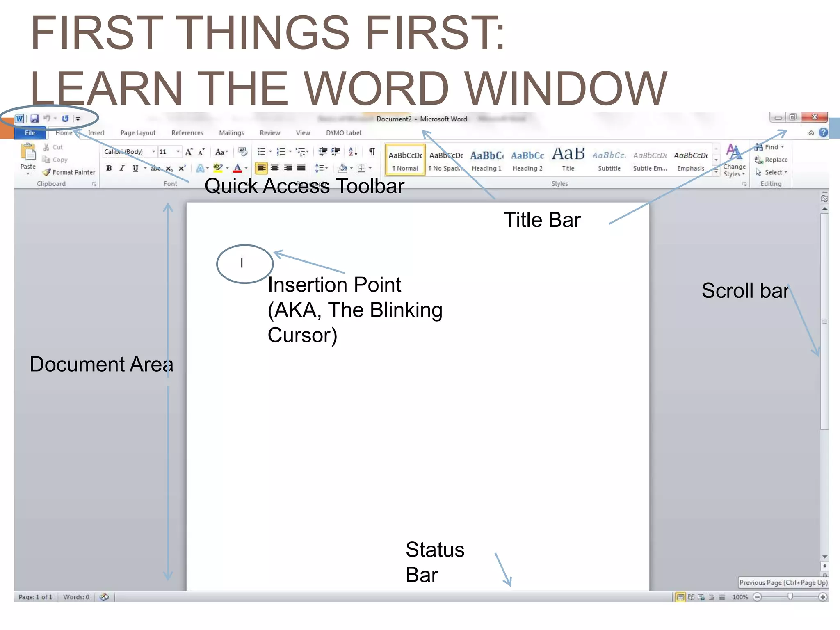Switch to the Review tab

click(270, 133)
